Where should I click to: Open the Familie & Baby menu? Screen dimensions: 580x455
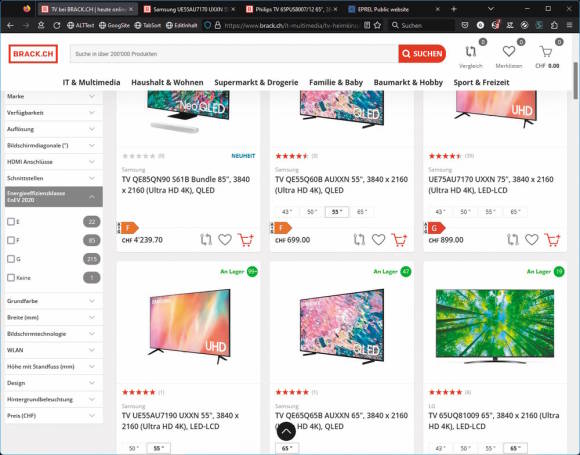coord(336,82)
